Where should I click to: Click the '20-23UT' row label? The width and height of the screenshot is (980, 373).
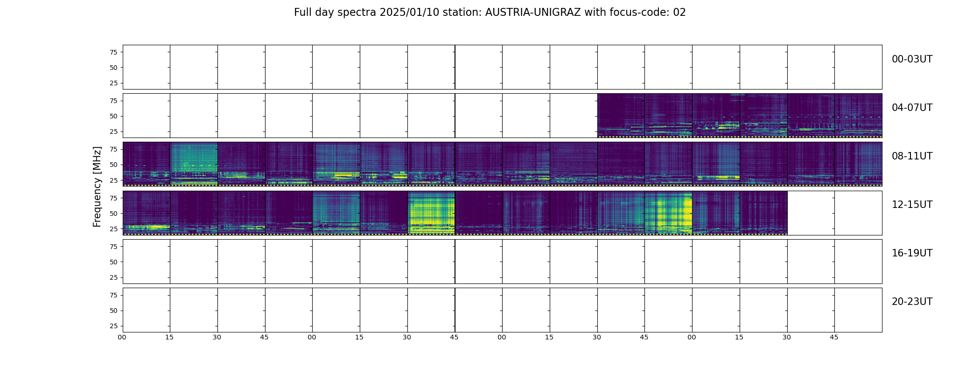point(912,302)
